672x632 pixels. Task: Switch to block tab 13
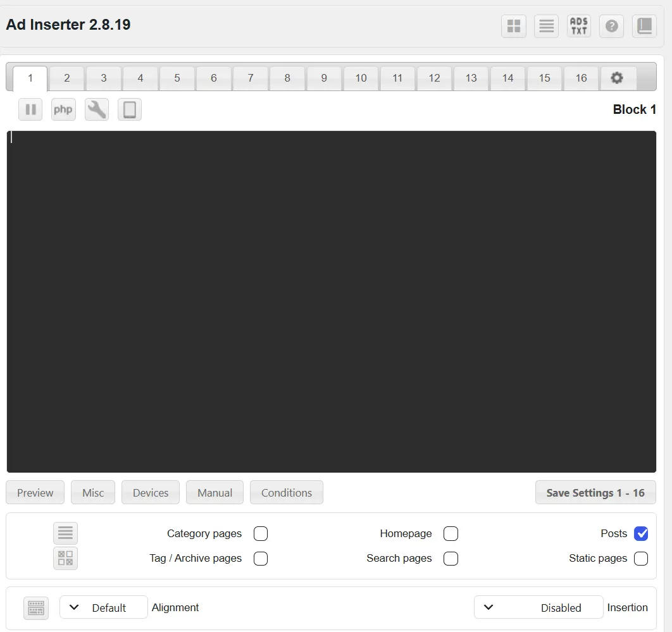coord(471,78)
